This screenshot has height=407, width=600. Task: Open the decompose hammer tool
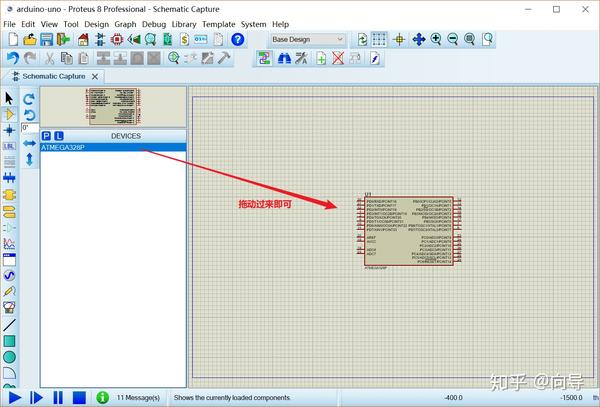[224, 58]
